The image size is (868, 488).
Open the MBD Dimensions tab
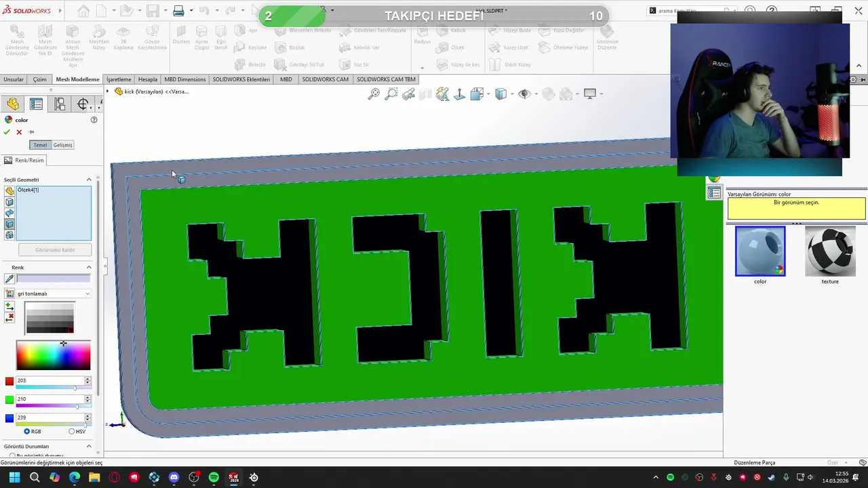point(185,79)
